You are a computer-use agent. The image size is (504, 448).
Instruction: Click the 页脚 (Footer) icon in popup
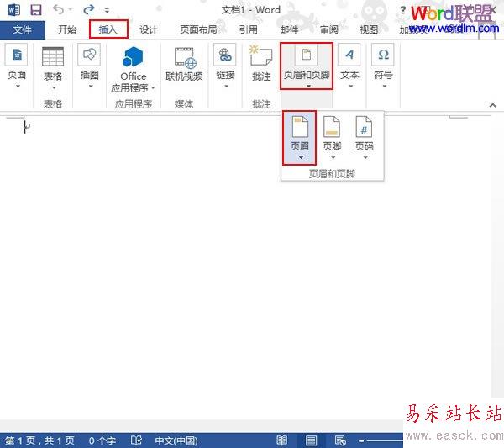332,127
